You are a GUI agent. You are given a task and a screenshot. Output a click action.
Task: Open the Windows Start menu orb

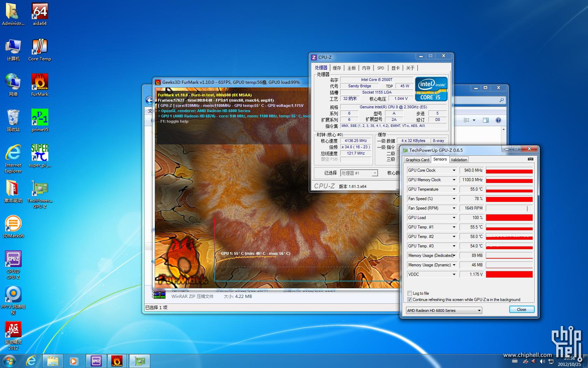point(9,361)
